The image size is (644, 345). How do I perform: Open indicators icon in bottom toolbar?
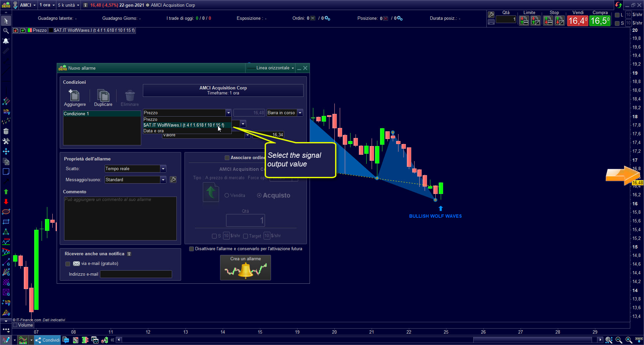[23, 340]
